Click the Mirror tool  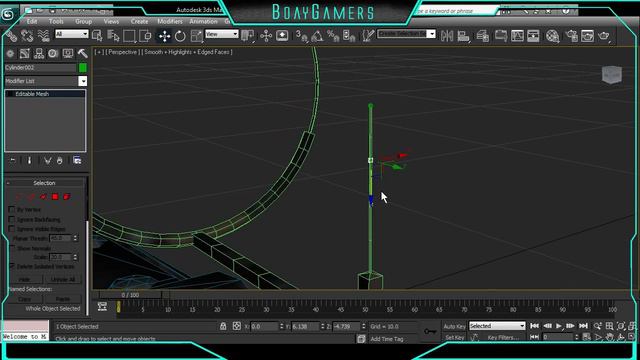[447, 36]
